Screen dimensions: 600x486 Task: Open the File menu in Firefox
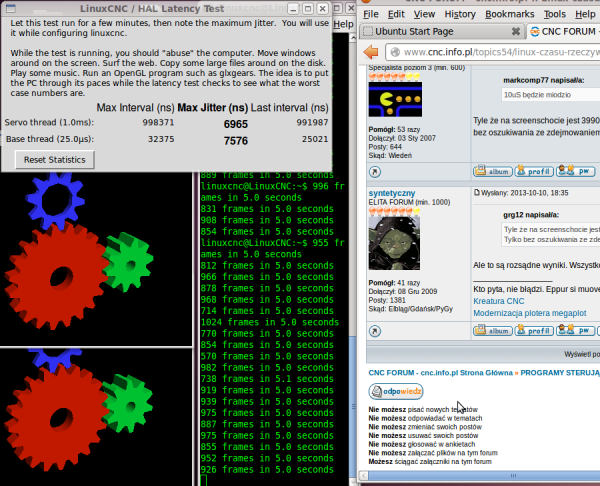[x=371, y=14]
